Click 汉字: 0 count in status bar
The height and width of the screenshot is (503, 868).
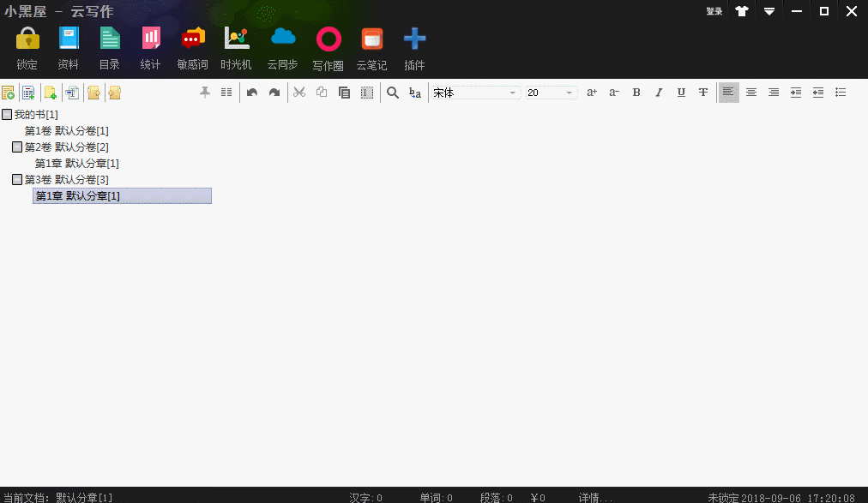coord(365,498)
